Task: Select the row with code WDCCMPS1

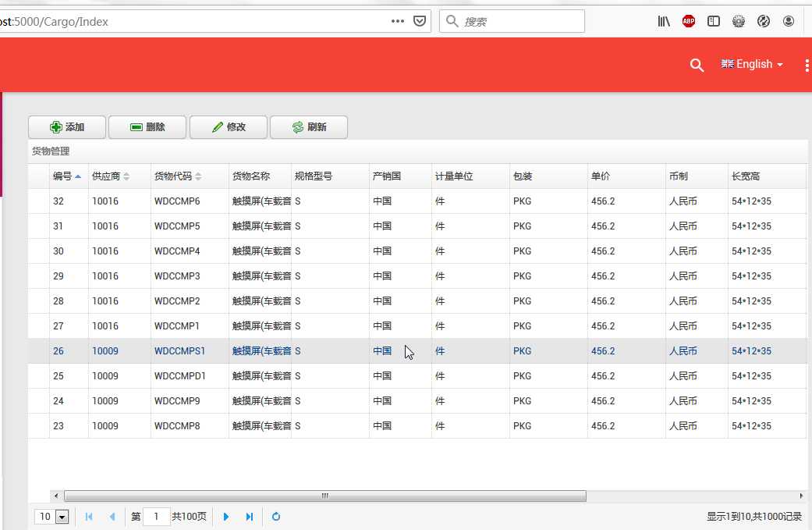Action: [x=417, y=350]
